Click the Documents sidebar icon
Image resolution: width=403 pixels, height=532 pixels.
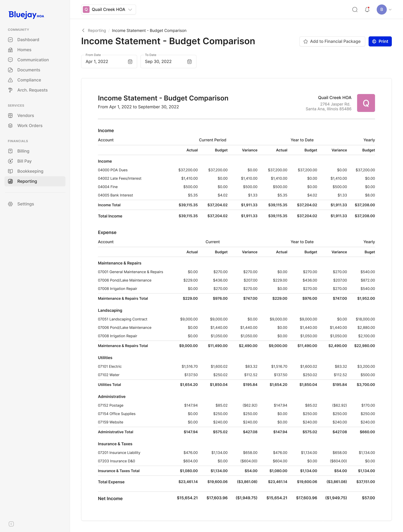(x=10, y=70)
